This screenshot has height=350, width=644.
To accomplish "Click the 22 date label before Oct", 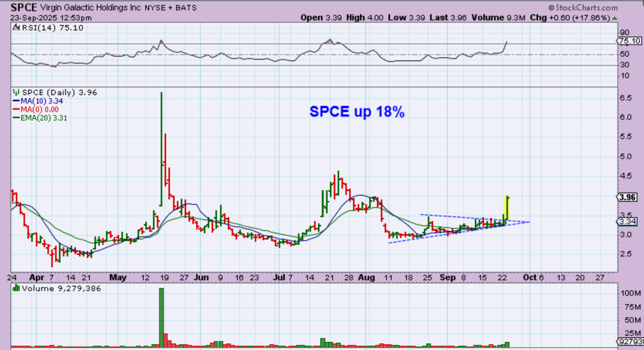I will [x=502, y=278].
